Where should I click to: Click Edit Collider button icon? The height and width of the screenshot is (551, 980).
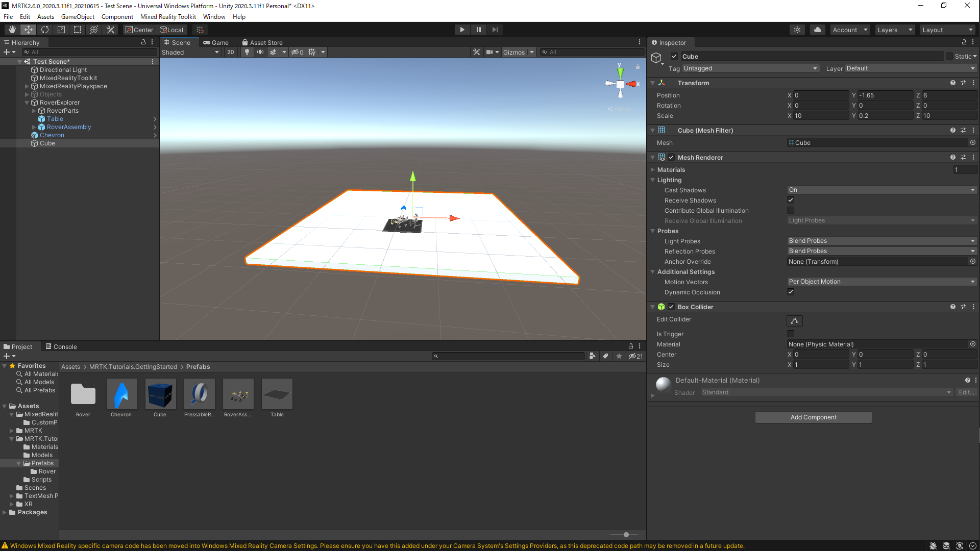tap(794, 321)
